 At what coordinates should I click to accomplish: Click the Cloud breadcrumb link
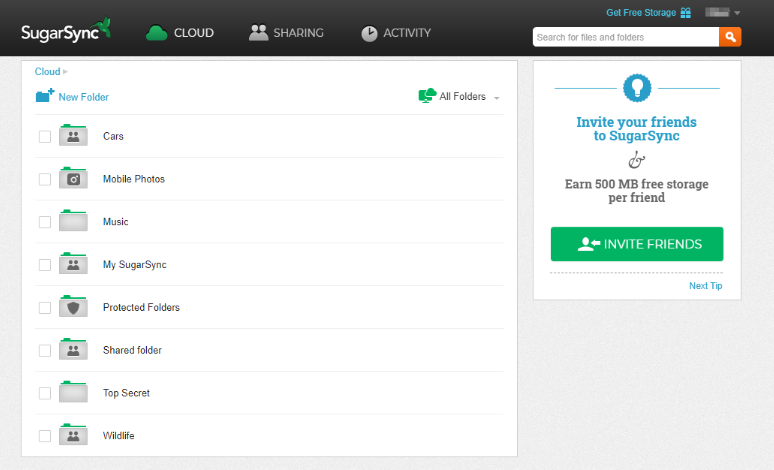tap(47, 72)
